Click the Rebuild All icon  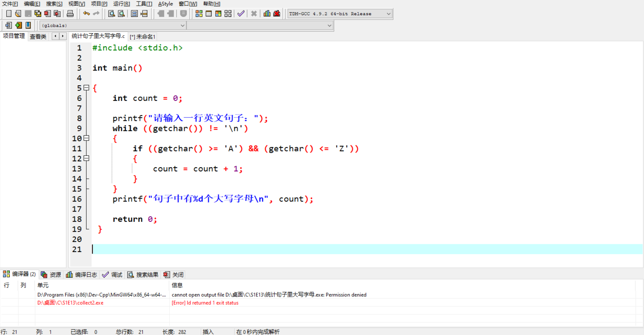(228, 13)
